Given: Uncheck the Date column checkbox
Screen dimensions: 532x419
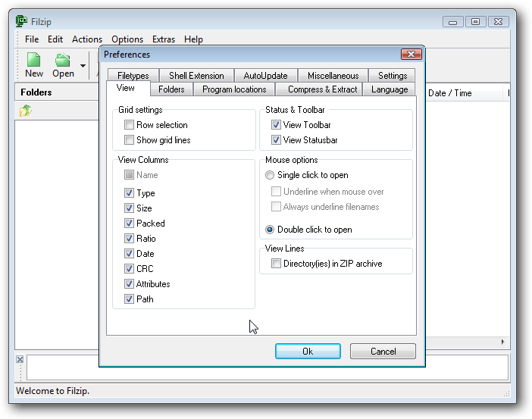Looking at the screenshot, I should pos(129,253).
